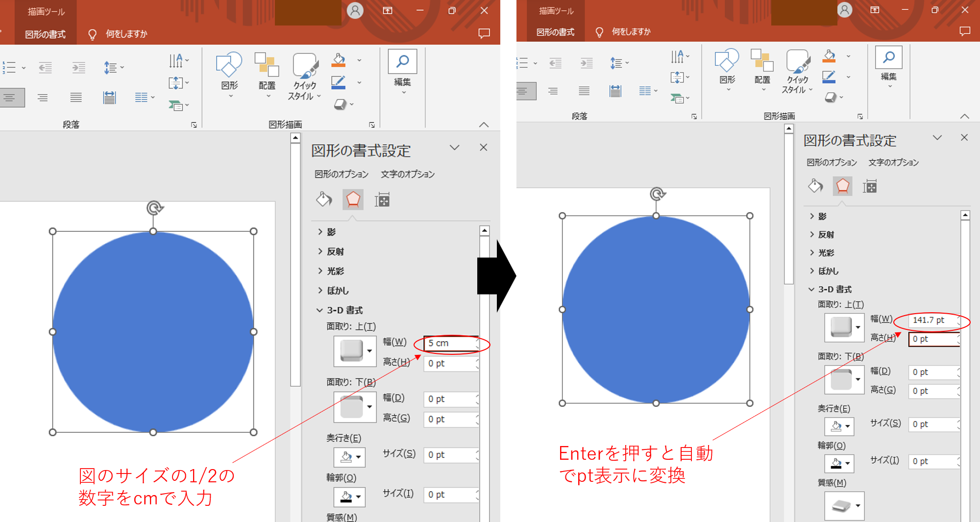Expand the 反射 reflection section

pyautogui.click(x=333, y=251)
